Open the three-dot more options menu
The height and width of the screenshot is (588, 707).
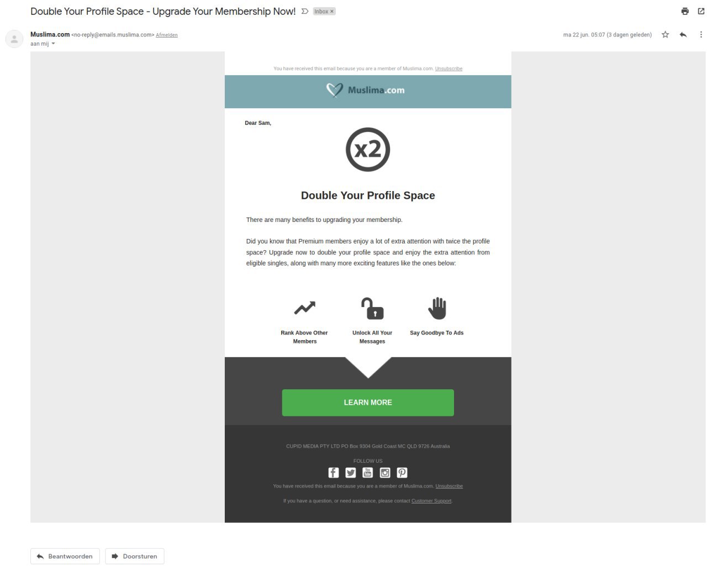tap(701, 34)
